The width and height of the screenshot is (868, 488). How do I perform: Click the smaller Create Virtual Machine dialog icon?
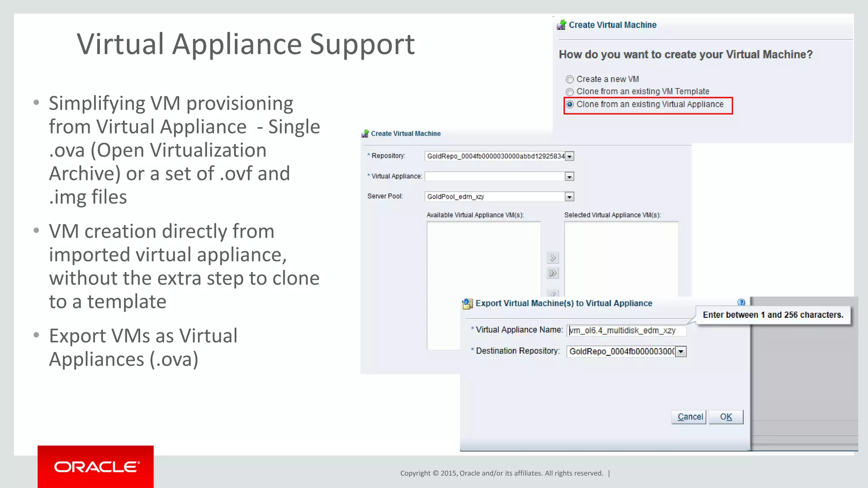(365, 133)
